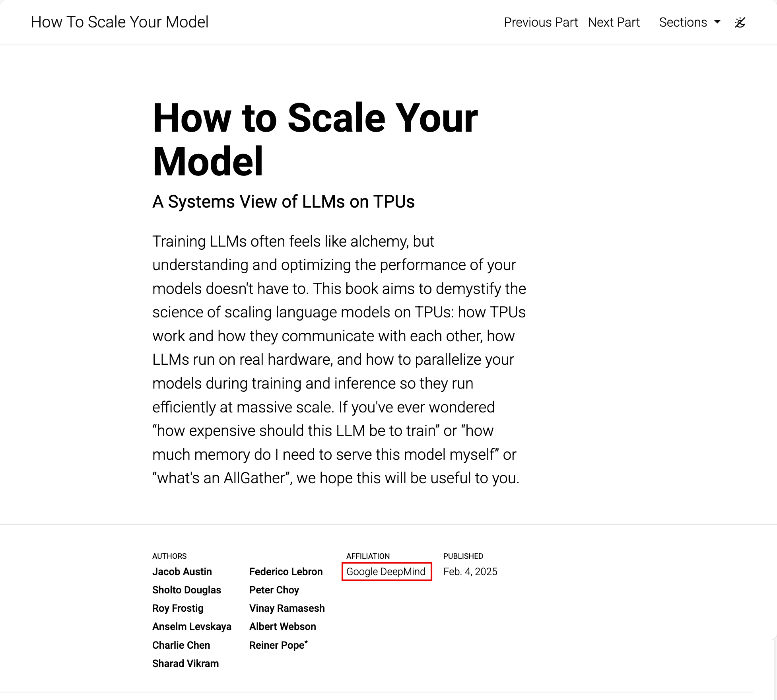
Task: Open author Peter Choy's link
Action: [274, 590]
